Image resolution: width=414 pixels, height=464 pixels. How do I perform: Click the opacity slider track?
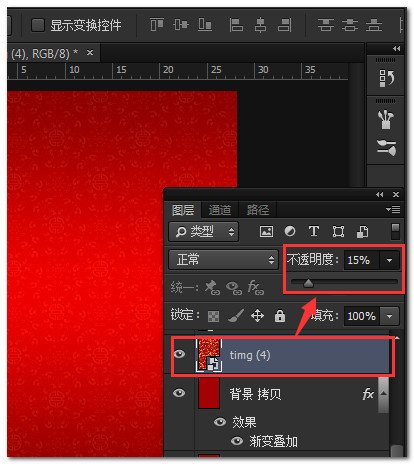[x=344, y=282]
